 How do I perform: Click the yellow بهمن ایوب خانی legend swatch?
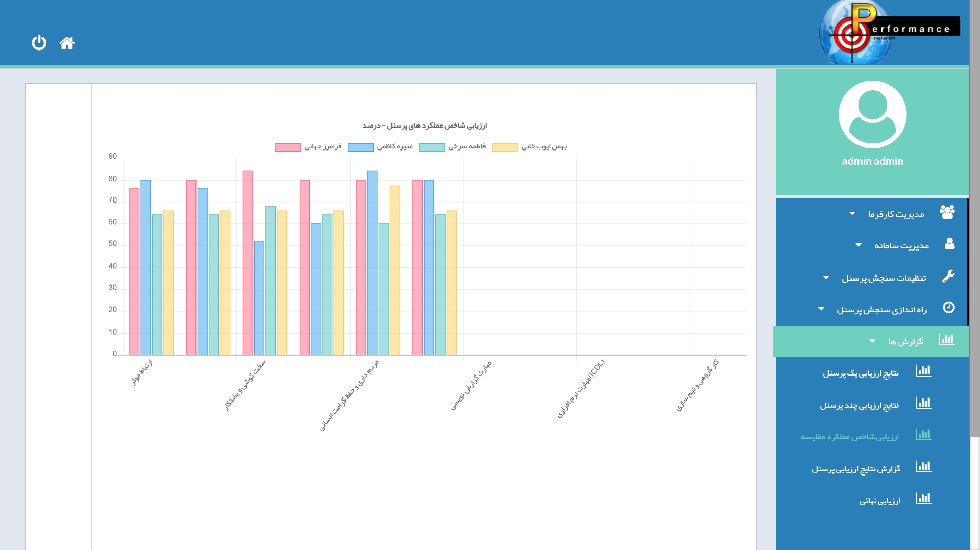(504, 147)
